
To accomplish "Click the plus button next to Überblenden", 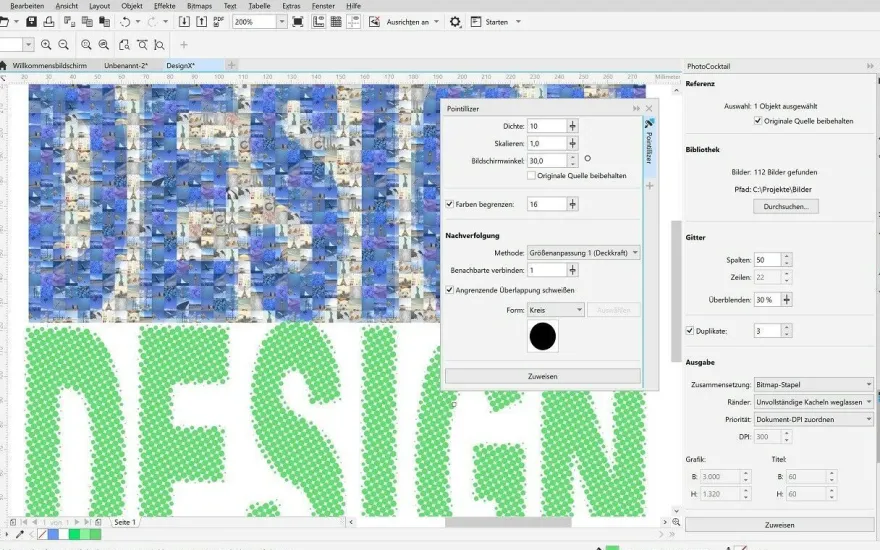I will [x=787, y=300].
